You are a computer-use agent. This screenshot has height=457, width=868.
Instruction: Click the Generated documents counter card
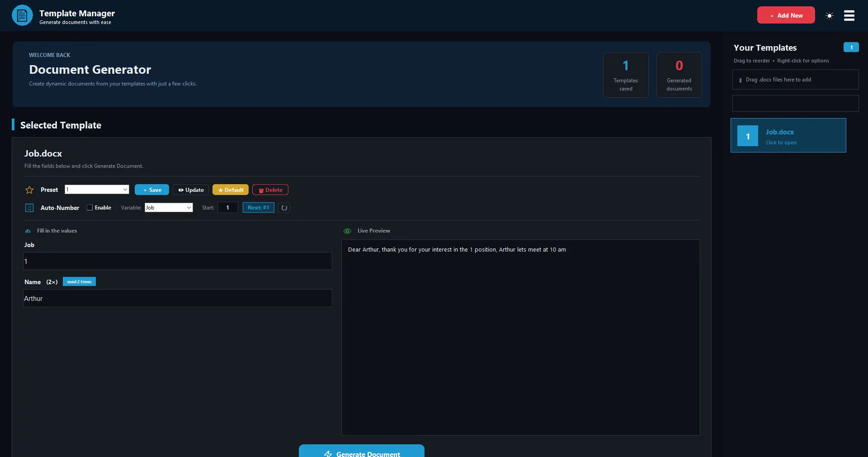679,75
